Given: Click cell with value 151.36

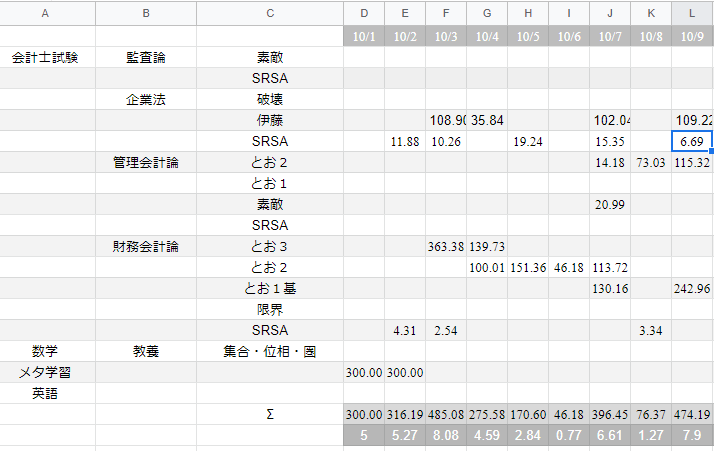Looking at the screenshot, I should [528, 267].
